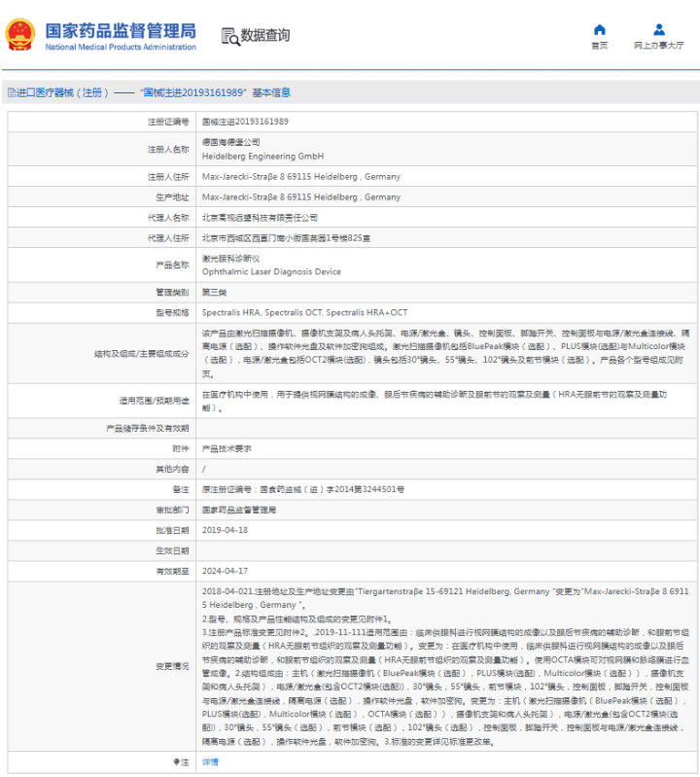Click the 产品储存条件及有效期 row label
The width and height of the screenshot is (700, 777).
click(x=147, y=429)
